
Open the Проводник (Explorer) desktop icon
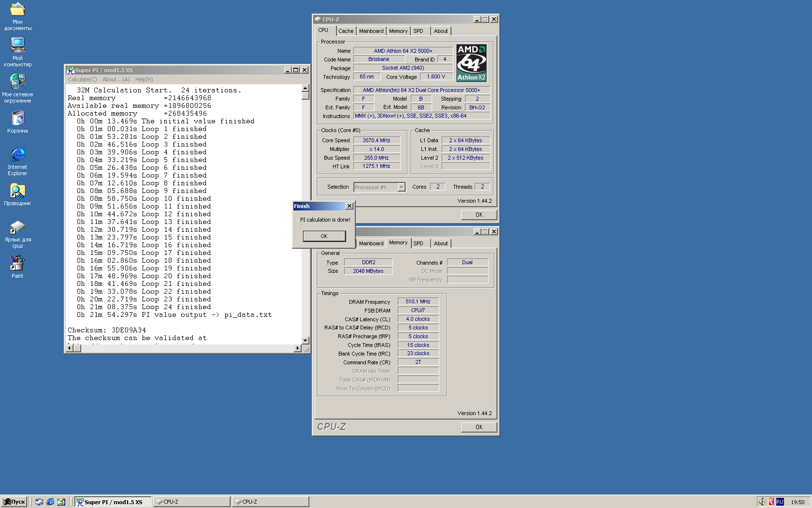click(17, 194)
